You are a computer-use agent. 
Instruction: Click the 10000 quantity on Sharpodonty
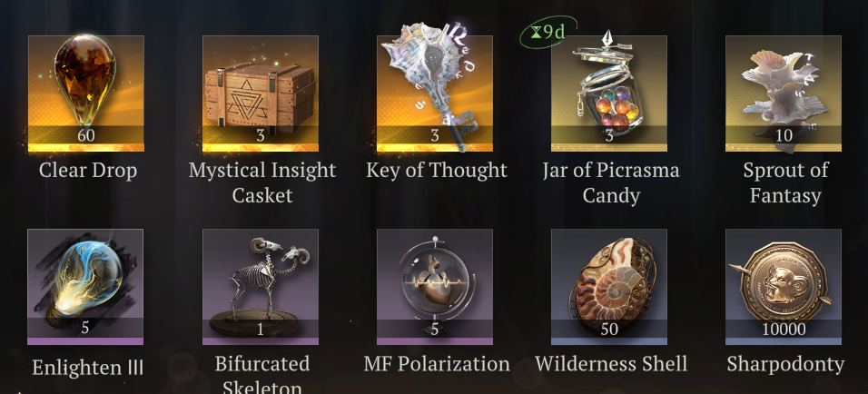coord(784,330)
